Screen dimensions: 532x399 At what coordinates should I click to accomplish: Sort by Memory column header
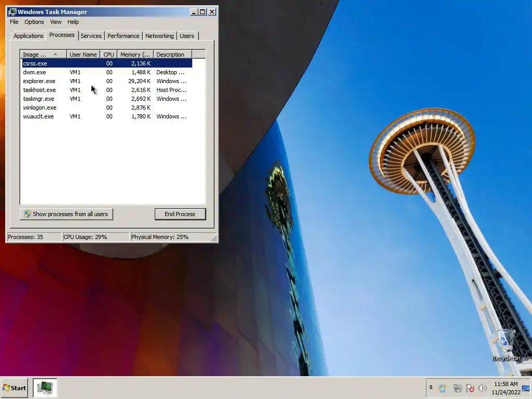point(136,55)
